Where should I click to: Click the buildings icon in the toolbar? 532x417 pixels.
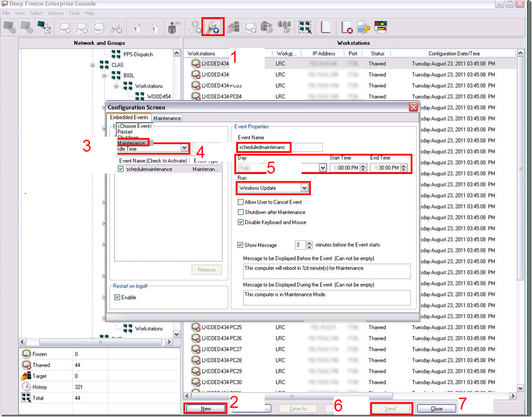tap(234, 28)
